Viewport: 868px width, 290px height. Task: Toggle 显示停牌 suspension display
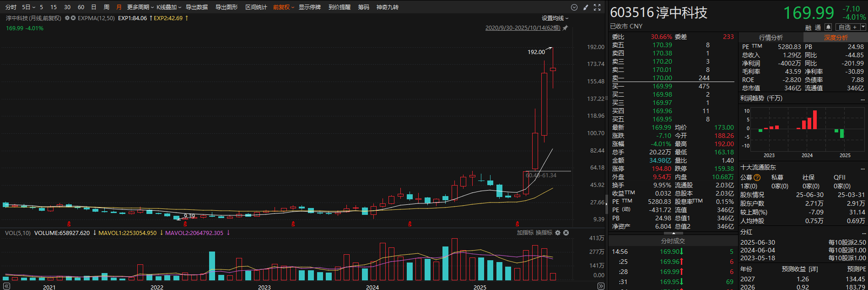310,7
